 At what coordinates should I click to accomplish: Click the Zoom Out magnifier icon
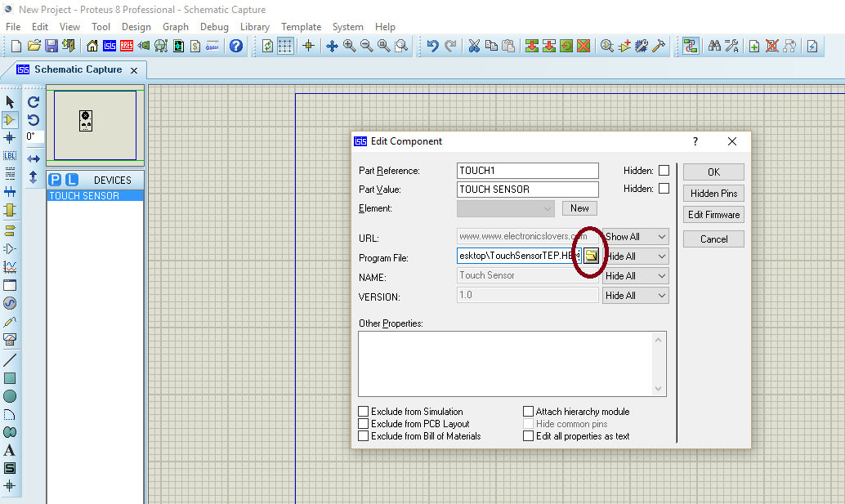tap(366, 47)
